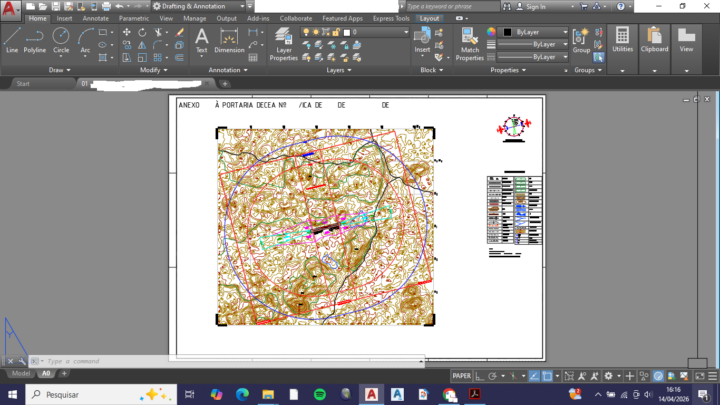This screenshot has height=405, width=720.
Task: Open the Annotate ribbon tab
Action: (x=96, y=18)
